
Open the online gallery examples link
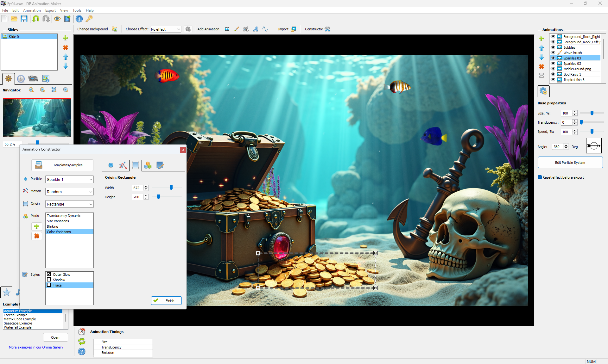(36, 347)
